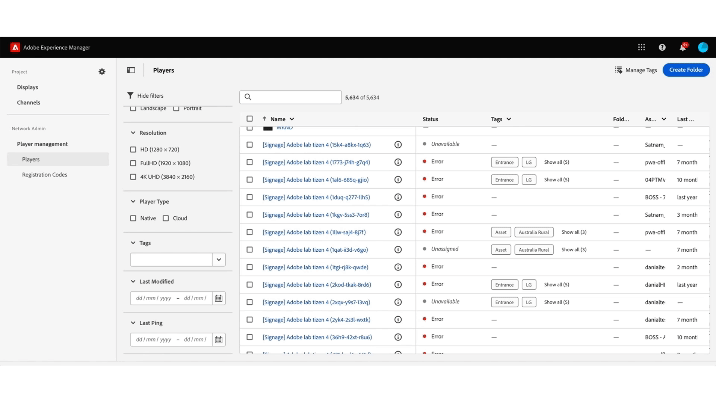This screenshot has width=716, height=402.
Task: Open the As... column header dropdown chevron
Action: pos(663,119)
